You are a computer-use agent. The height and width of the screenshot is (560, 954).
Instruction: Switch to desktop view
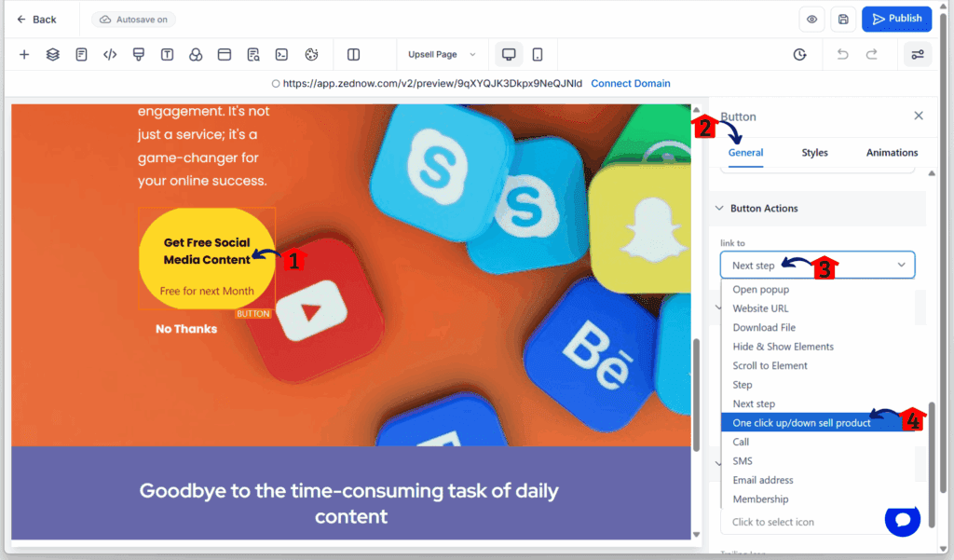click(510, 55)
